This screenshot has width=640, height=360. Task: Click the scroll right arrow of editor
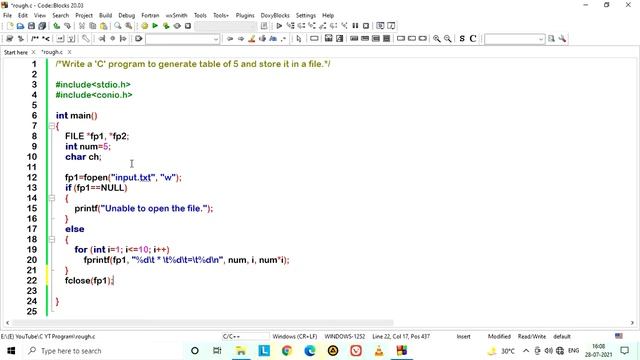[x=632, y=322]
